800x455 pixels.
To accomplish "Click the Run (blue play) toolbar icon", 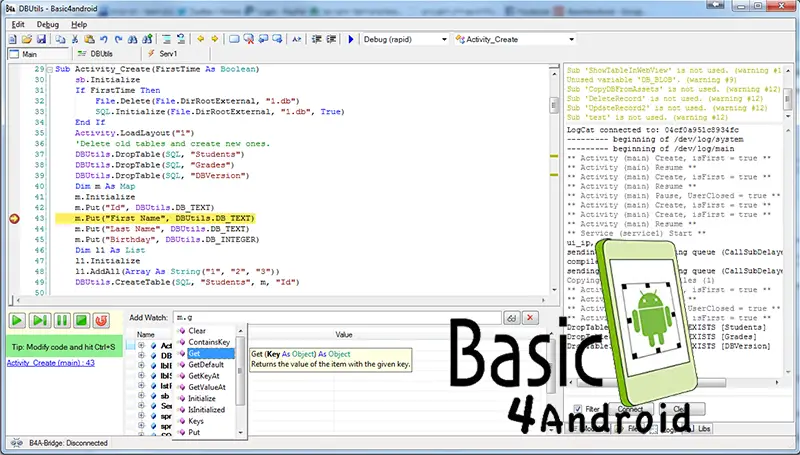I will (351, 40).
